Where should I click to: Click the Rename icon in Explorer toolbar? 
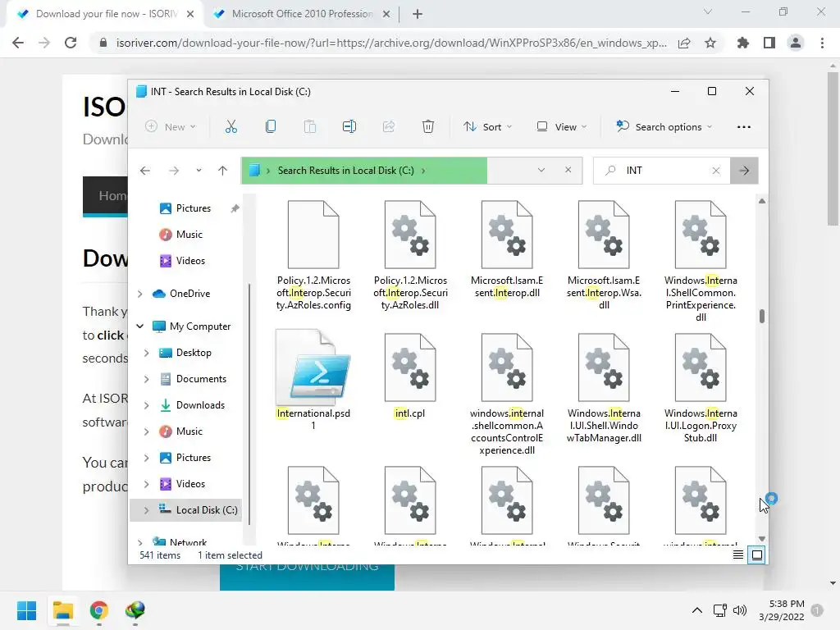point(349,127)
